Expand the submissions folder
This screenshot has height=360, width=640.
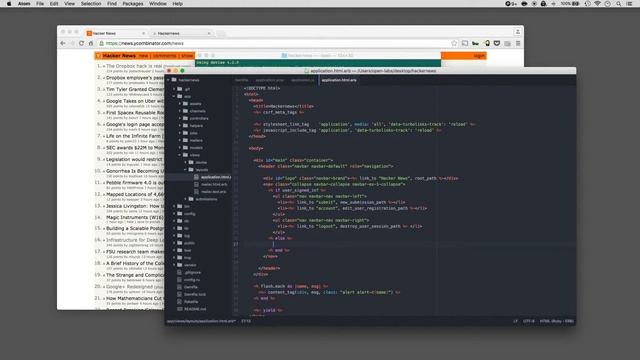tap(186, 199)
